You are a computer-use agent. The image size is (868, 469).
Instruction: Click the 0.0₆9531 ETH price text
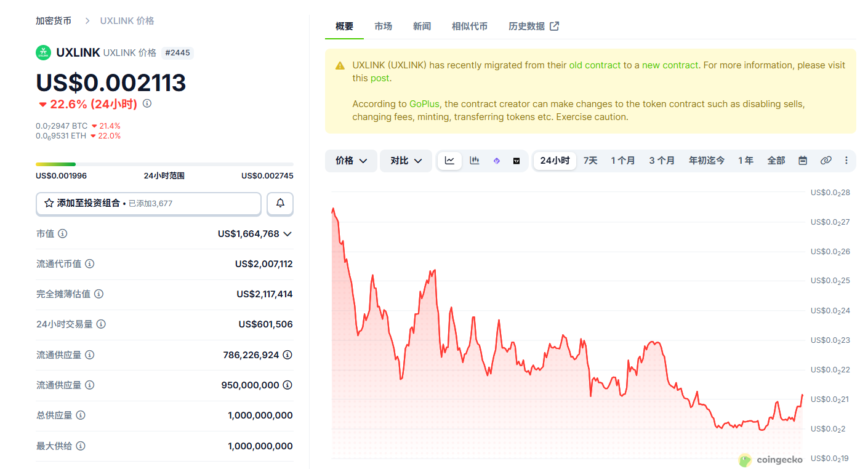pyautogui.click(x=61, y=136)
